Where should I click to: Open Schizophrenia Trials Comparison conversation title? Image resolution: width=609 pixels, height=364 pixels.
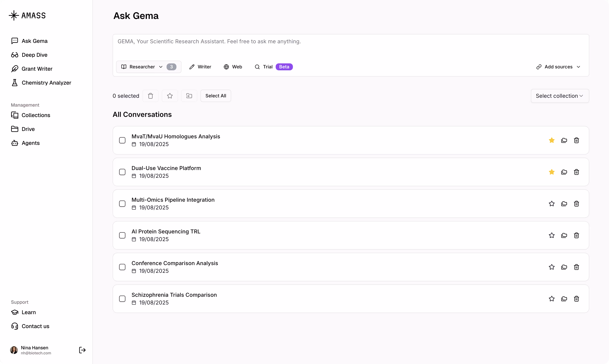174,295
